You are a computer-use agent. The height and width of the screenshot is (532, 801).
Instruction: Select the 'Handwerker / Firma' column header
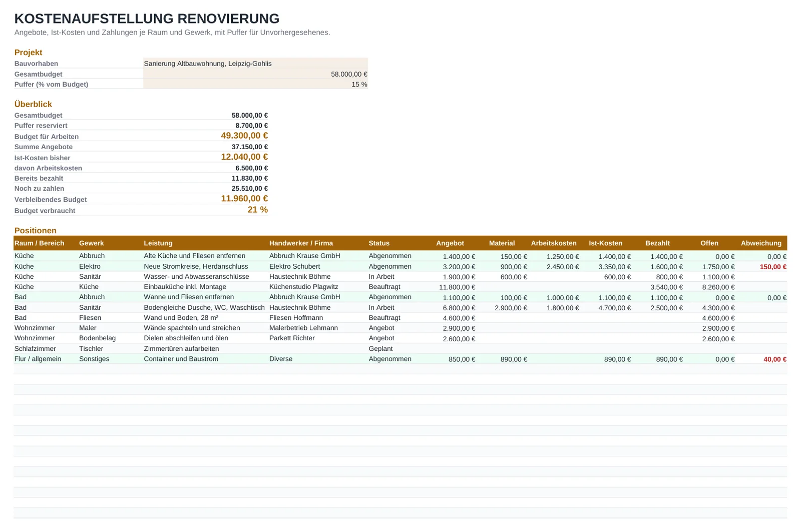click(x=301, y=243)
